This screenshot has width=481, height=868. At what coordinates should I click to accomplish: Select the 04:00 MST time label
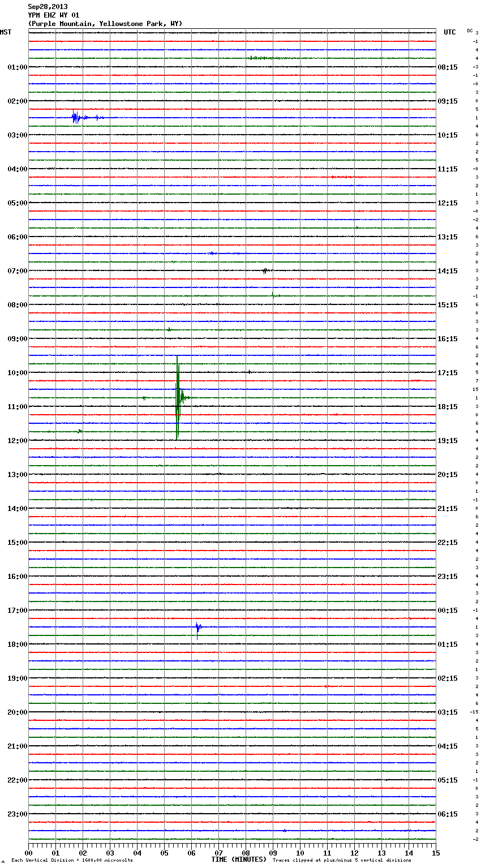point(18,169)
